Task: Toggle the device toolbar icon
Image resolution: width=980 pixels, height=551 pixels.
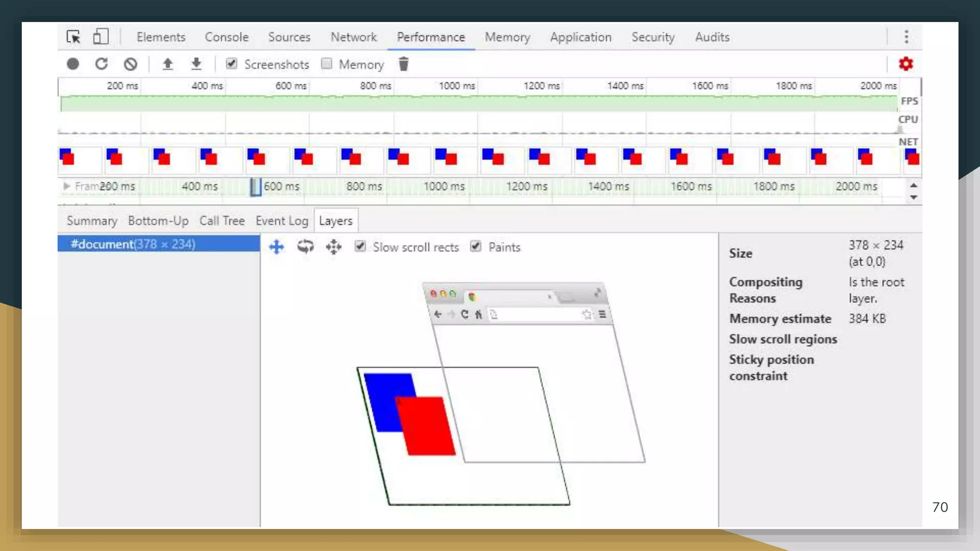Action: [100, 37]
